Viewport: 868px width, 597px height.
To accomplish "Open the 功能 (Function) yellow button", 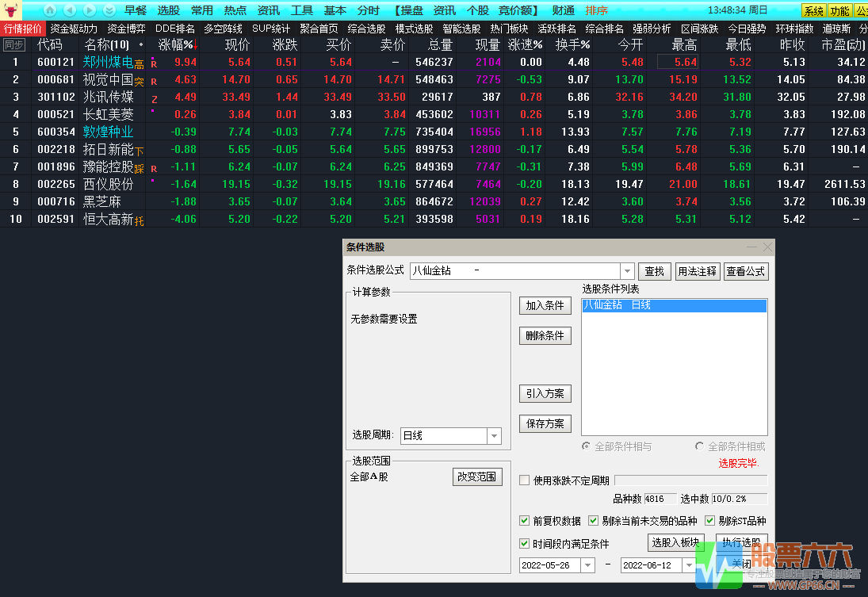I will 842,10.
